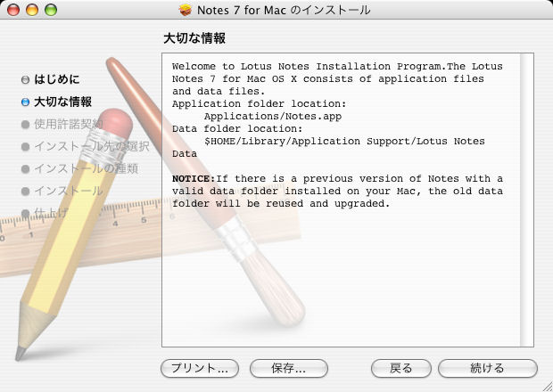
Task: Click the 'Application folder location:' line
Action: coord(260,104)
